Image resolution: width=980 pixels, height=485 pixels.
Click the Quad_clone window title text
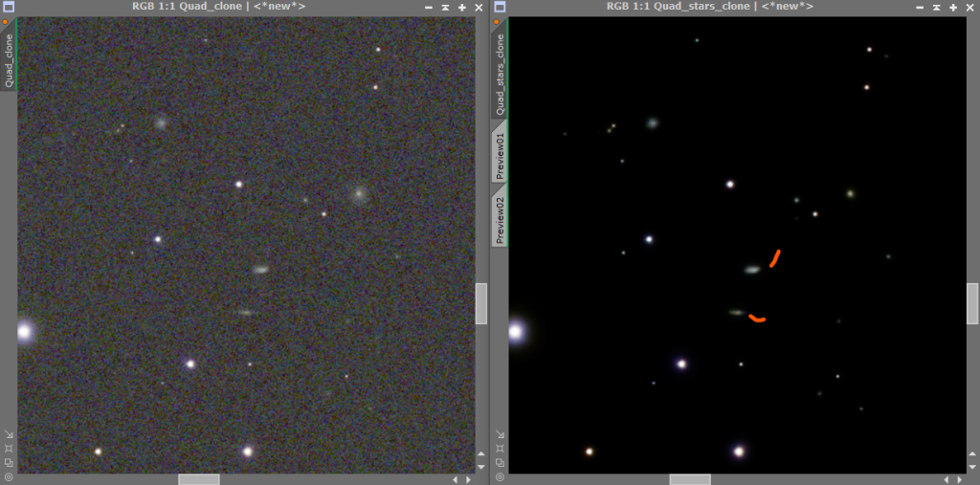219,7
